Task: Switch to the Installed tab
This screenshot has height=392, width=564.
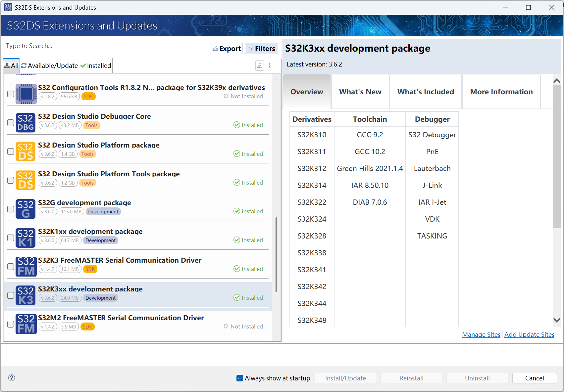Action: coord(96,65)
